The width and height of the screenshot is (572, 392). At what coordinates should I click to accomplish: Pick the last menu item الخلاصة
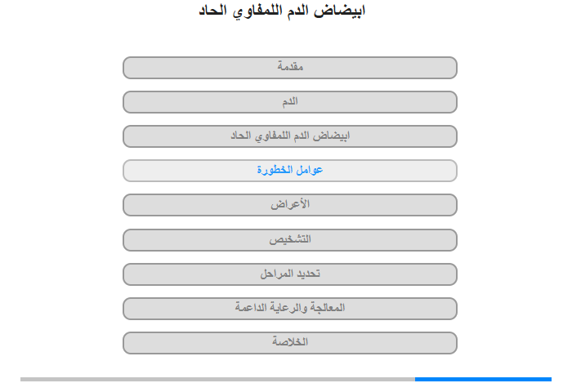point(290,343)
